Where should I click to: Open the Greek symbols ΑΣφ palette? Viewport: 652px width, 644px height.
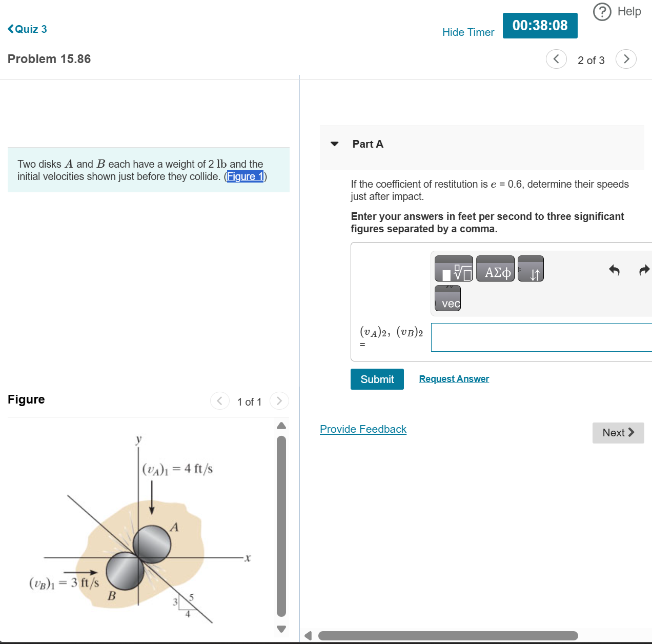pyautogui.click(x=495, y=268)
